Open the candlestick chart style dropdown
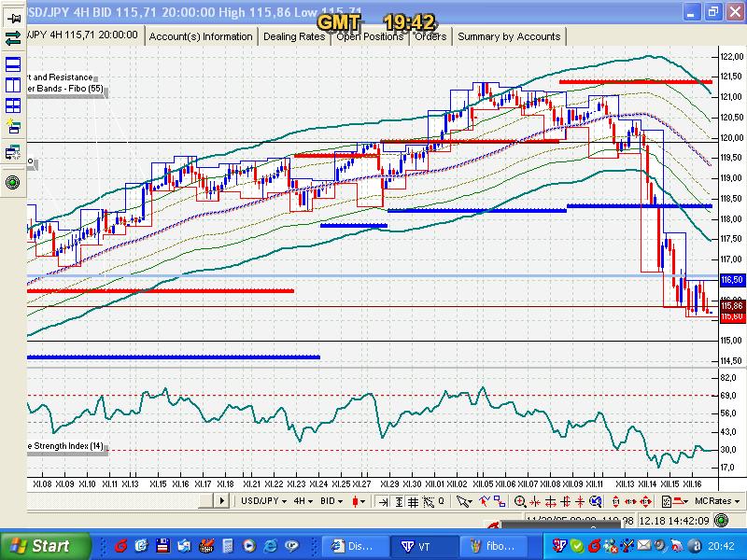This screenshot has width=747, height=560. pos(359,501)
